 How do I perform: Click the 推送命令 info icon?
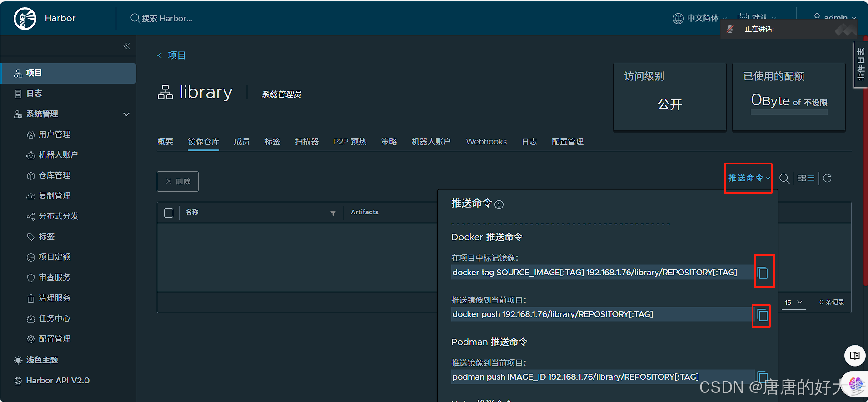point(499,204)
